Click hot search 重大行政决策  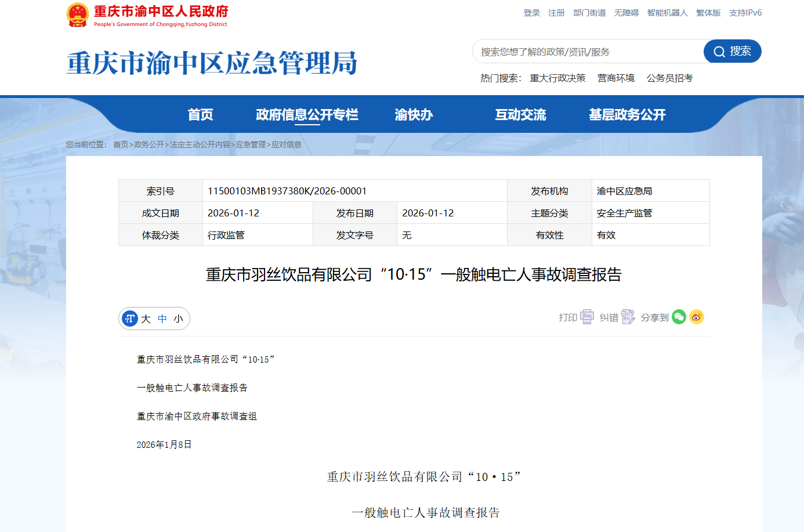click(557, 78)
